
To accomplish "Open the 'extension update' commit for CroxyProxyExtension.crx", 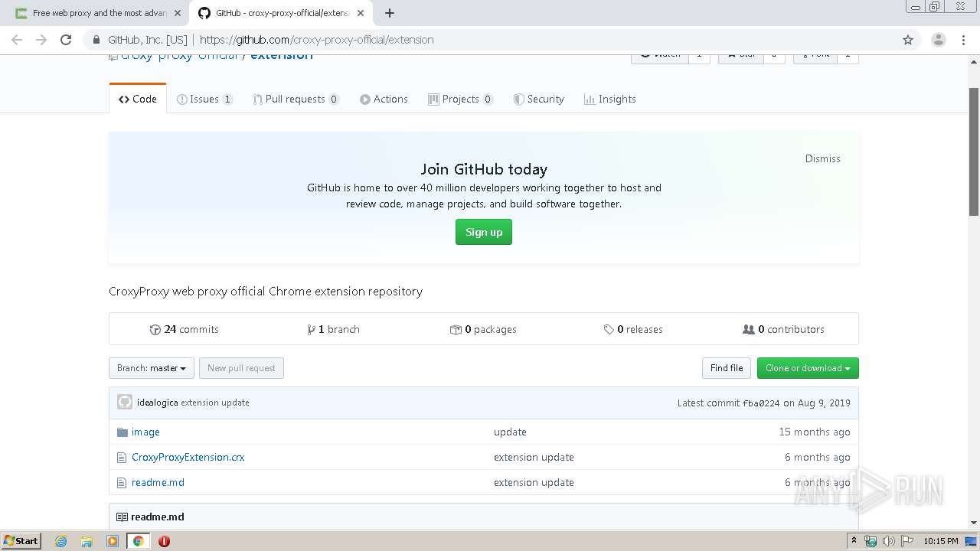I will tap(534, 457).
